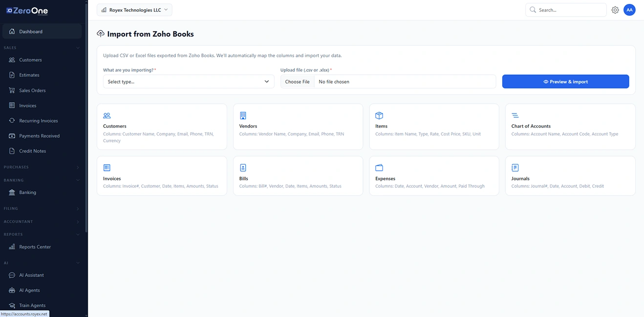Screen dimensions: 644x317
Task: Click the AI Agents robot icon
Action: [x=12, y=290]
